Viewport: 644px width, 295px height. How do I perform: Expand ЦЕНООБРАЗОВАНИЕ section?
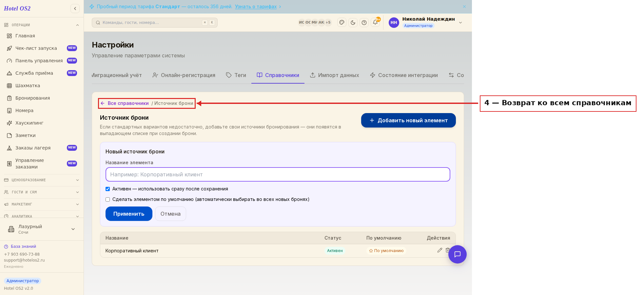click(x=42, y=180)
